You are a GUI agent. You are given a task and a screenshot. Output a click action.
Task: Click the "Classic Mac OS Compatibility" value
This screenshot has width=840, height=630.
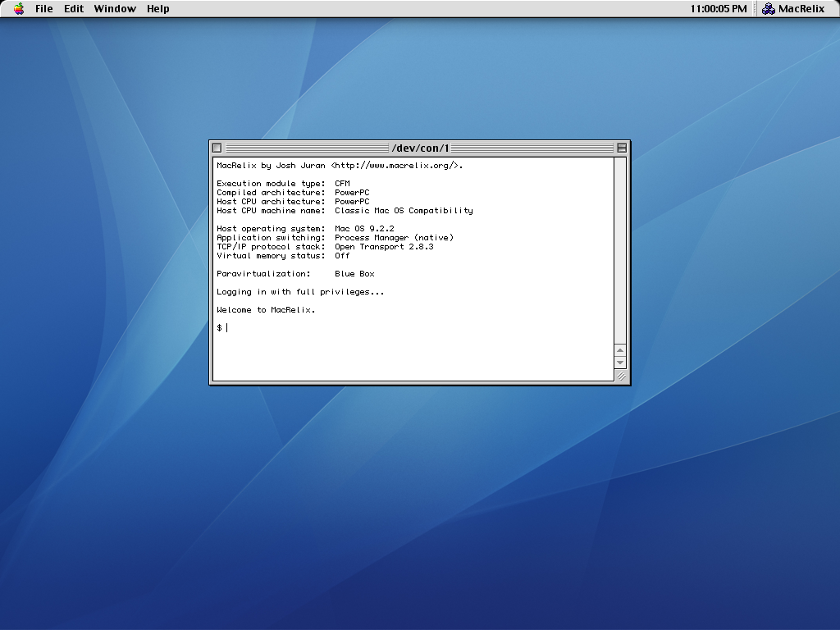(x=404, y=211)
